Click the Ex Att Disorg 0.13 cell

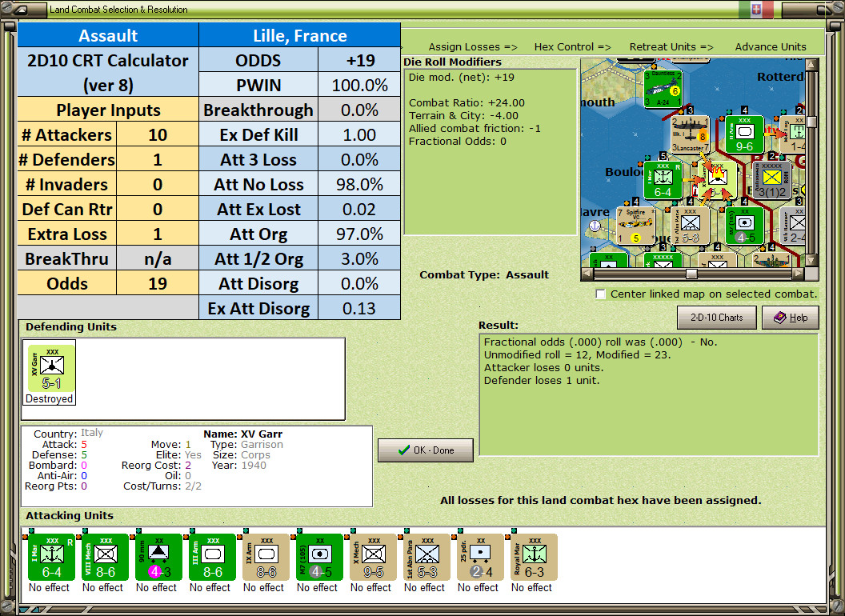[x=359, y=308]
